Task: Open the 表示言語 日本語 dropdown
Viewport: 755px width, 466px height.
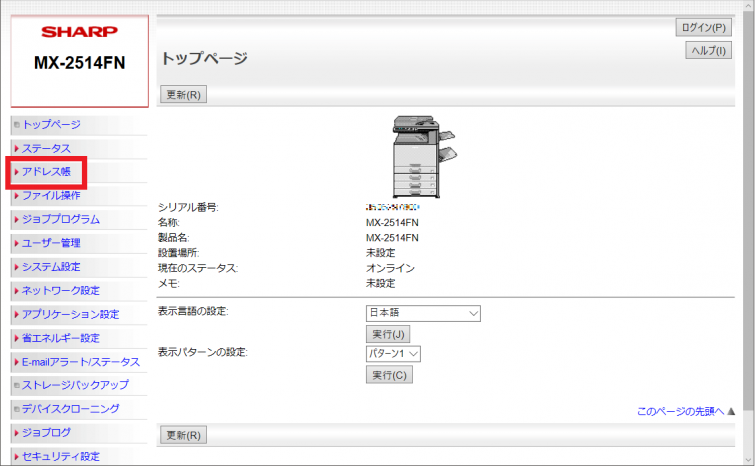Action: point(423,313)
